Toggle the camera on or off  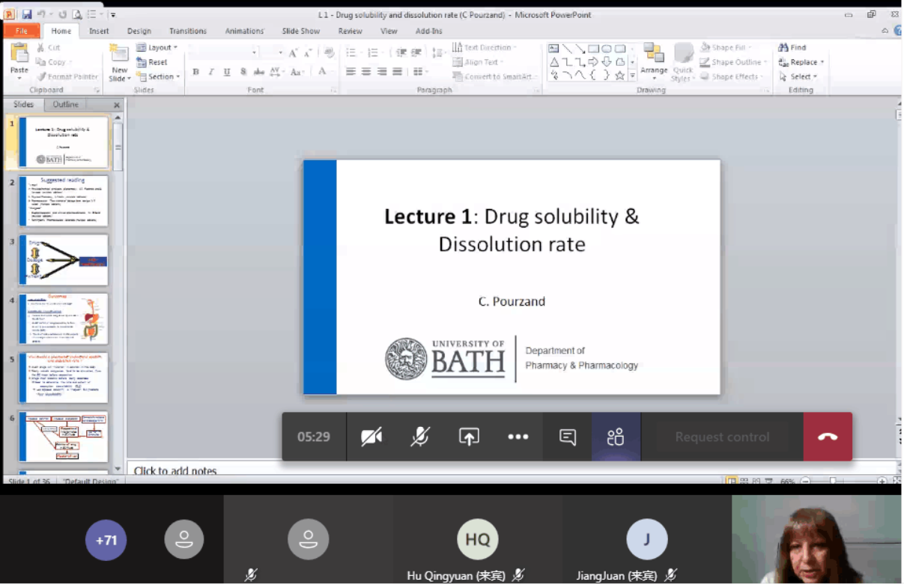(x=371, y=437)
